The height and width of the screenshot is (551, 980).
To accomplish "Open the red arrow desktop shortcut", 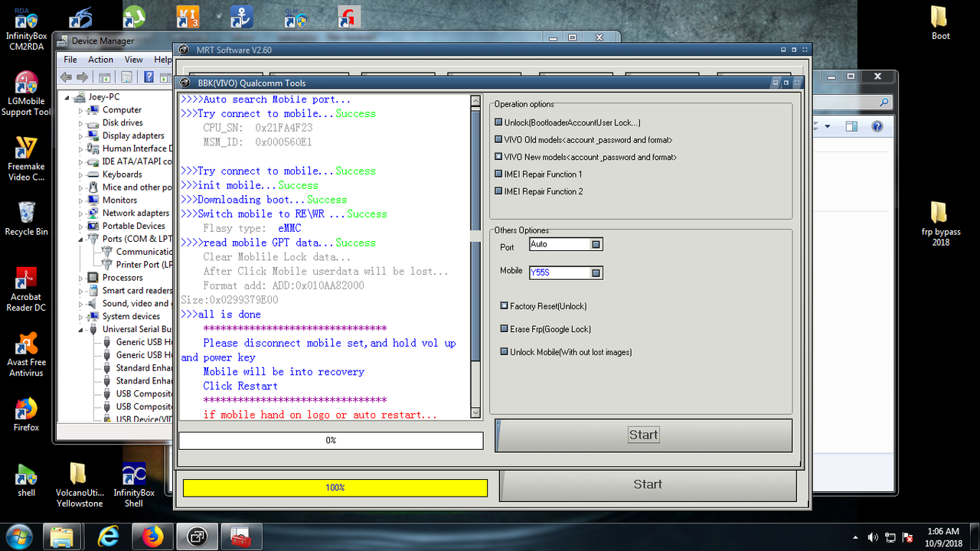I will (x=349, y=17).
